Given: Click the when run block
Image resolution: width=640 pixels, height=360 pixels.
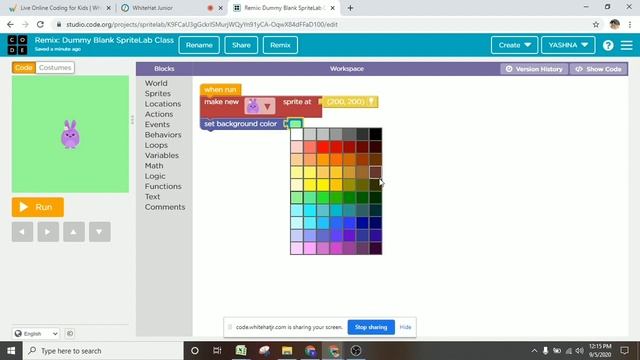Looking at the screenshot, I should (220, 90).
